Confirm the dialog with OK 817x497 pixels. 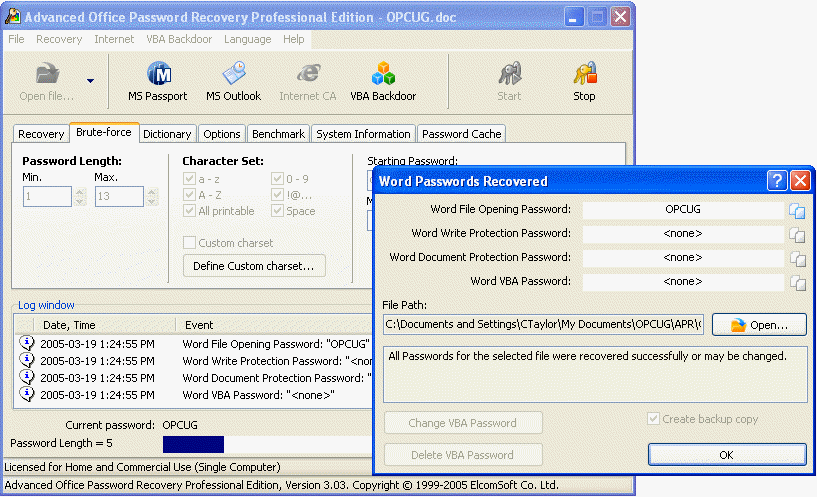(727, 454)
